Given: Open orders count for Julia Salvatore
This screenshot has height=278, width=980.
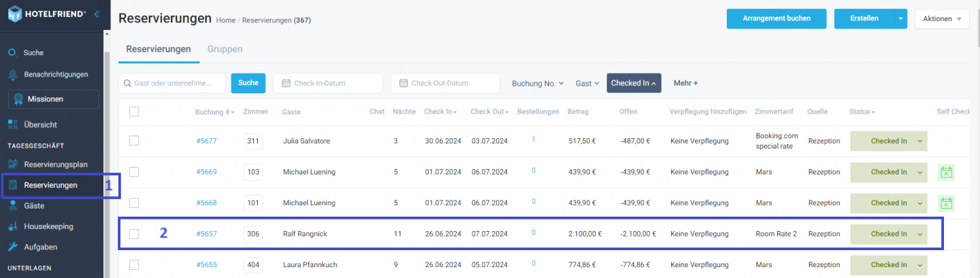Looking at the screenshot, I should tap(534, 139).
